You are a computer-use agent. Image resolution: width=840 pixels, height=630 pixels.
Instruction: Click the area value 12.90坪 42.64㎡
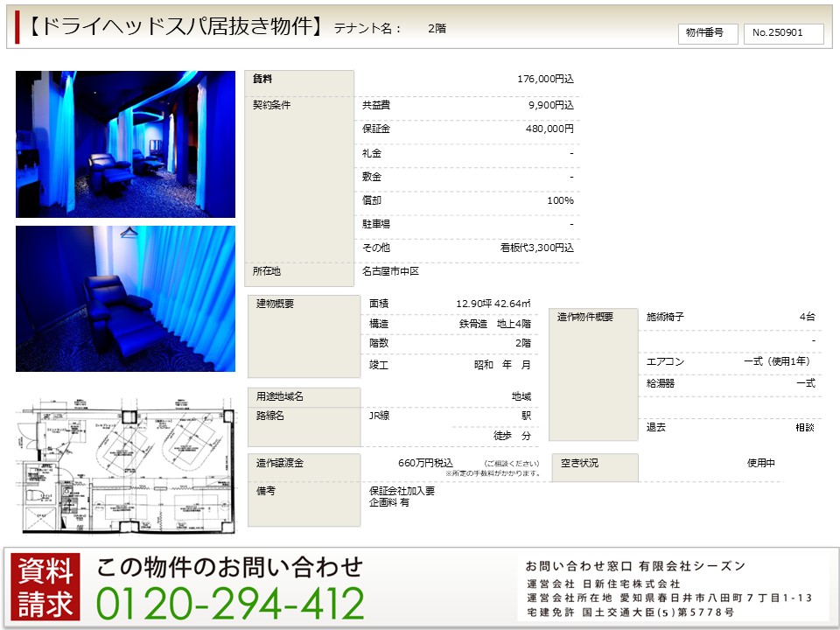[x=493, y=304]
